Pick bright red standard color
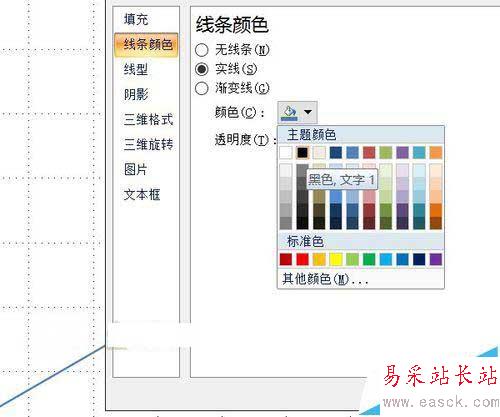 click(x=302, y=259)
